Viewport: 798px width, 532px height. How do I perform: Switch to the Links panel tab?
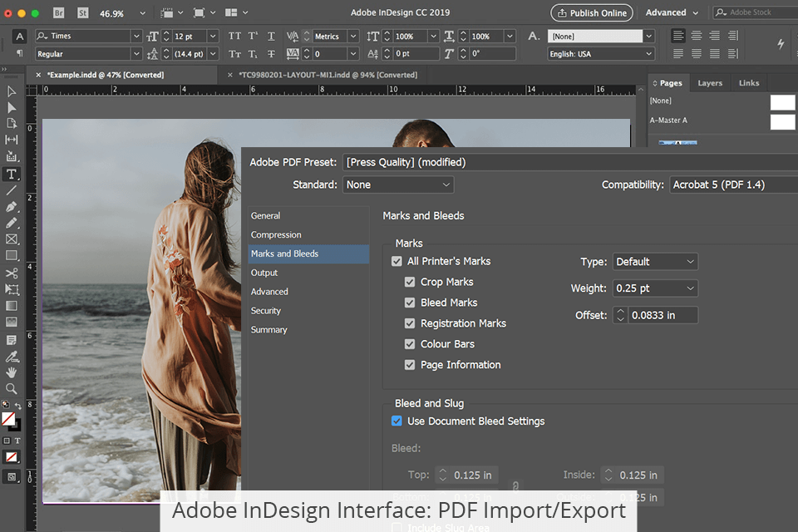749,83
